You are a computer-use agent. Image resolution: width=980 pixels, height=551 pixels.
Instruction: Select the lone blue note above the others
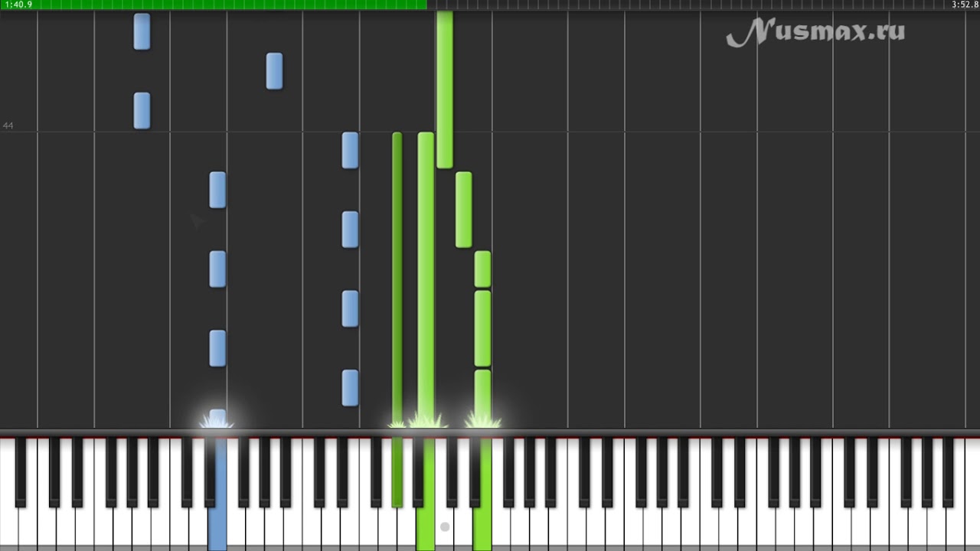click(274, 71)
